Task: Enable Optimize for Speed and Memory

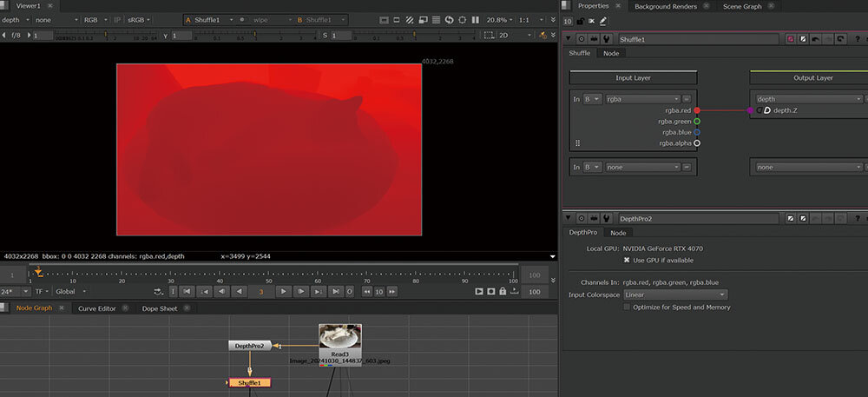Action: coord(628,307)
